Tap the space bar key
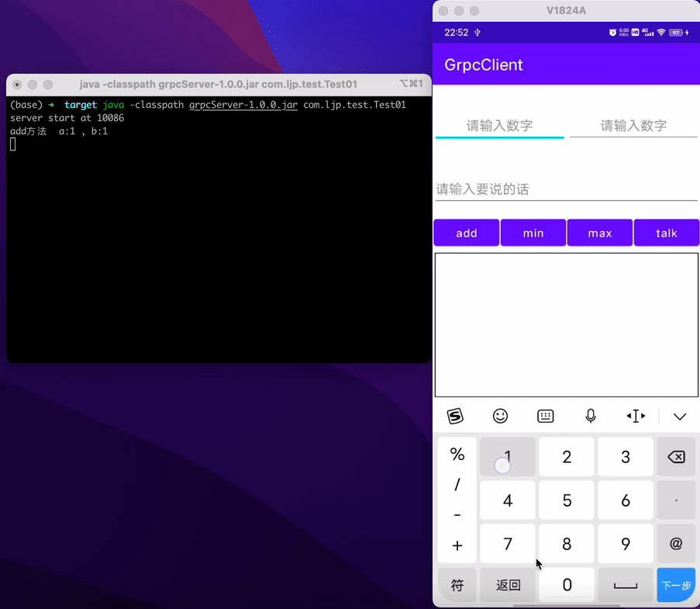The width and height of the screenshot is (700, 609). pos(626,584)
